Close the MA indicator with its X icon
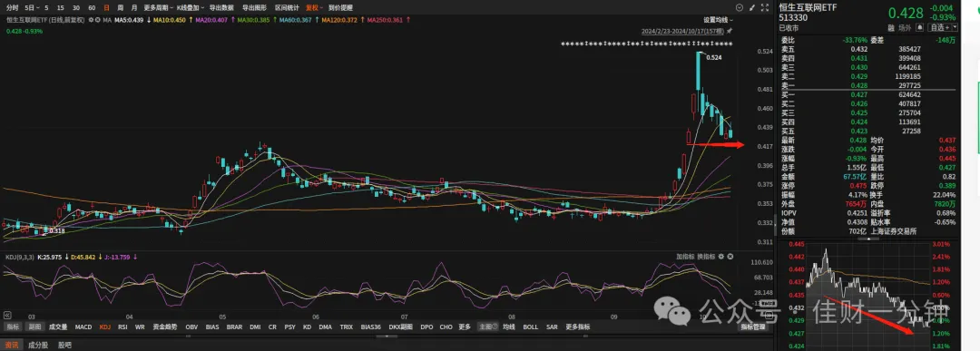This screenshot has width=980, height=351. pyautogui.click(x=97, y=20)
